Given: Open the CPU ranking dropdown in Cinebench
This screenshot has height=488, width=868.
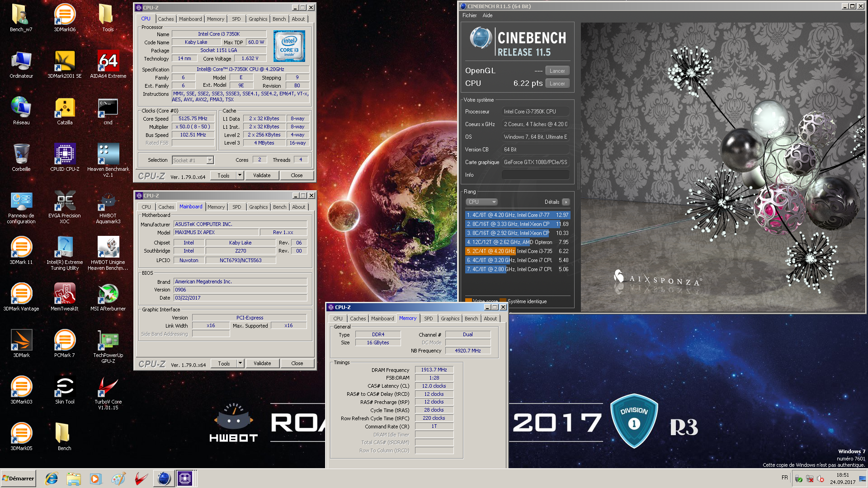Looking at the screenshot, I should [x=482, y=202].
